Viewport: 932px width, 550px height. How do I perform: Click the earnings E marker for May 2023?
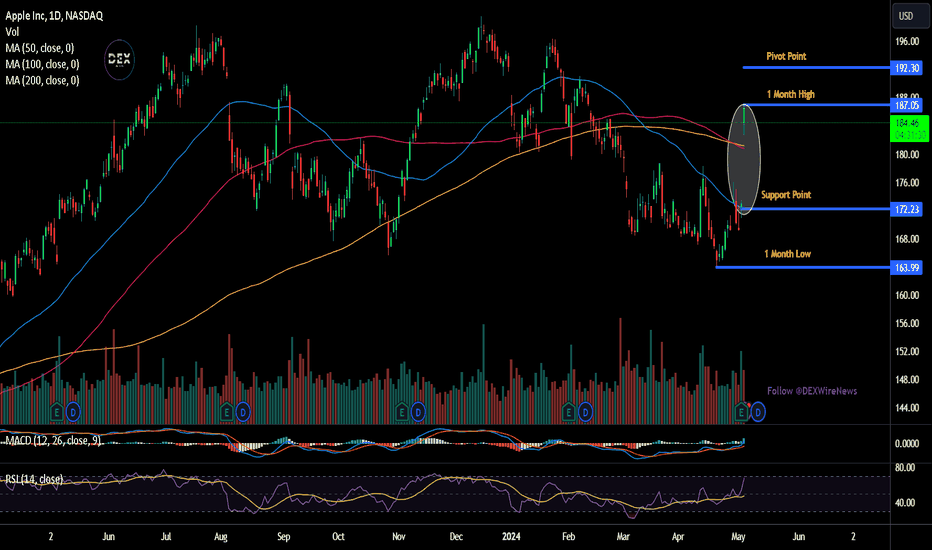click(x=56, y=411)
